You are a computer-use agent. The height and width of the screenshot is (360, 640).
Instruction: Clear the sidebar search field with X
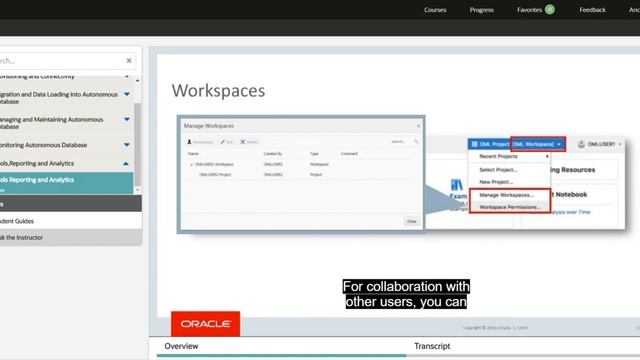pyautogui.click(x=129, y=60)
